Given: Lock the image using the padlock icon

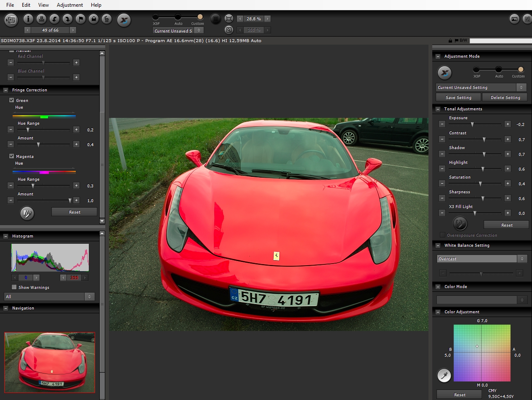Looking at the screenshot, I should pos(93,19).
